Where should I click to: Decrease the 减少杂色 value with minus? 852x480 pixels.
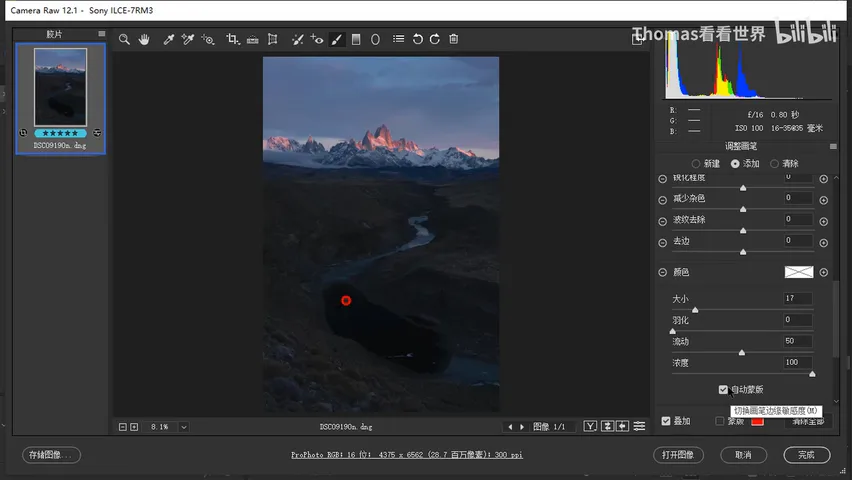click(x=662, y=200)
